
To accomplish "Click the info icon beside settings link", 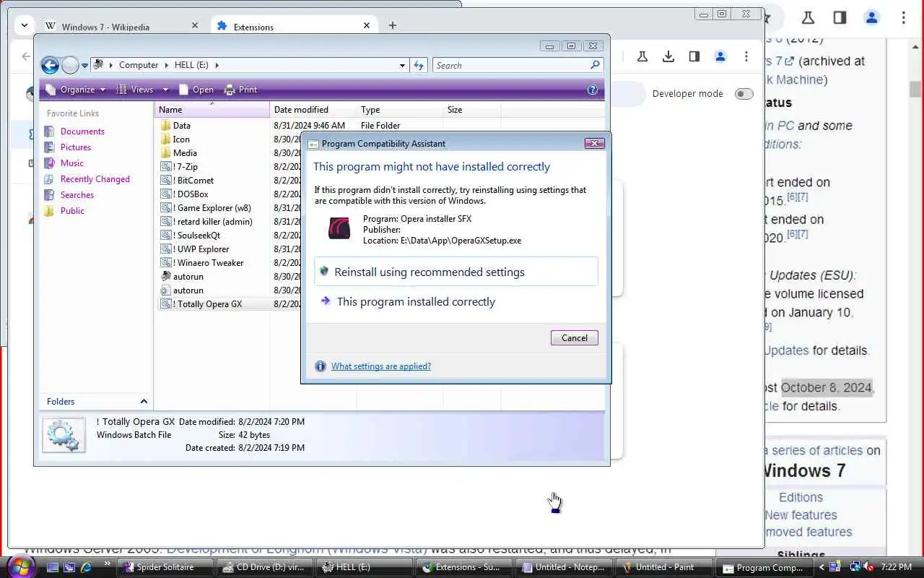I will [321, 366].
